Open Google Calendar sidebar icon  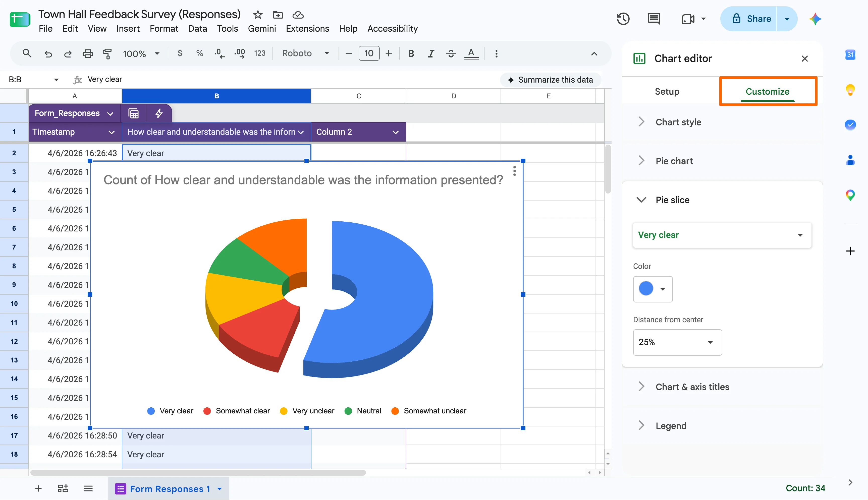850,55
